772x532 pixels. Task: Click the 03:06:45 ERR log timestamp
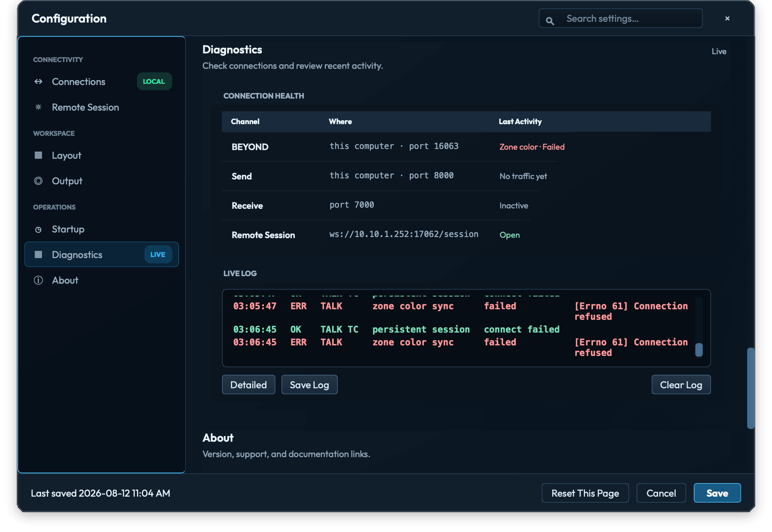click(255, 342)
